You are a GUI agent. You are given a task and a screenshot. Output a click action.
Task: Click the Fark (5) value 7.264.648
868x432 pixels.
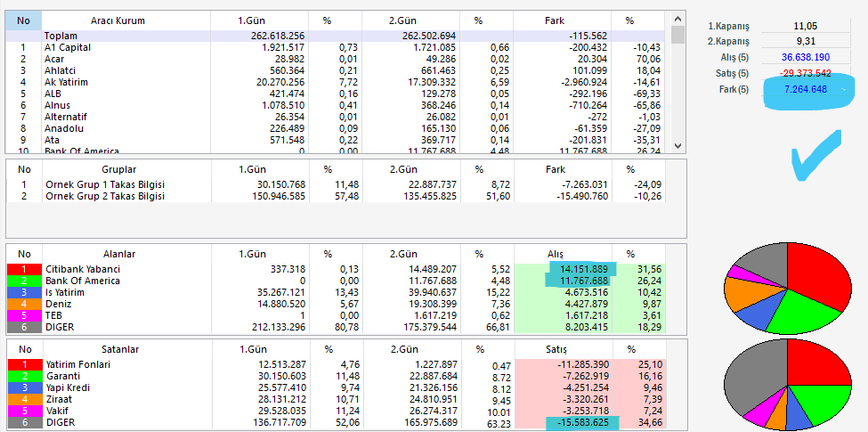coord(806,89)
